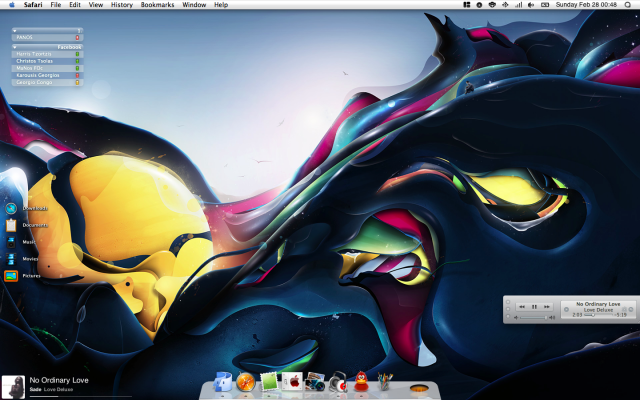Select contact MaNos FDc
Screen dimensions: 640x400
pyautogui.click(x=47, y=68)
